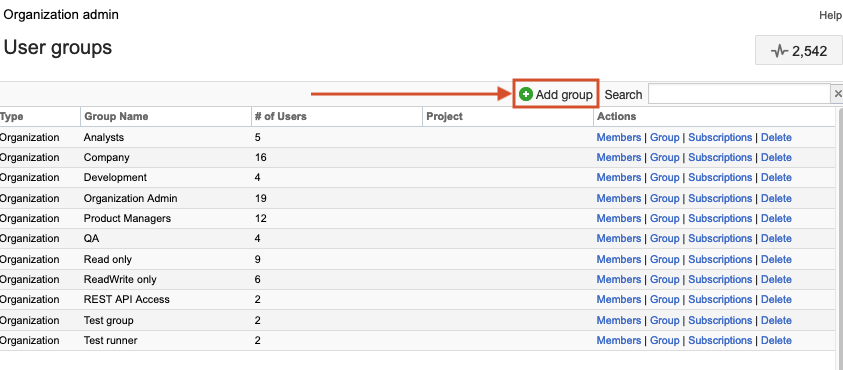Open the Group link for Read only
The height and width of the screenshot is (370, 843).
tap(665, 259)
